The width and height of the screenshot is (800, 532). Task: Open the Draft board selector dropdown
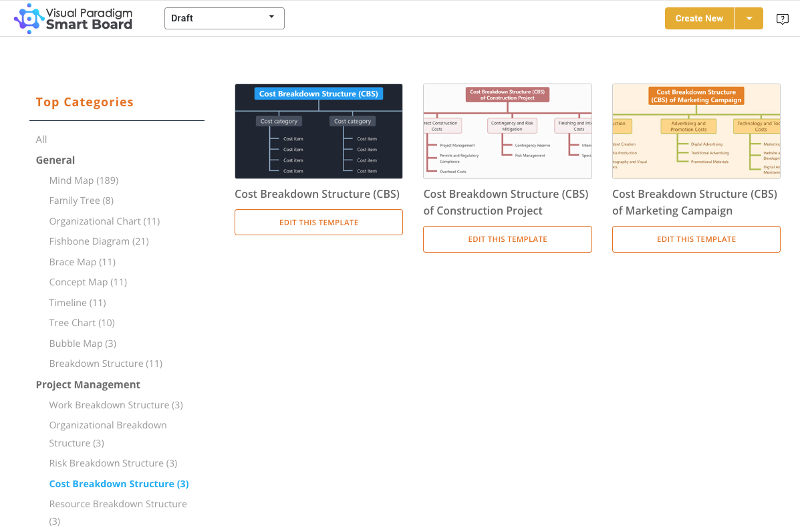224,18
